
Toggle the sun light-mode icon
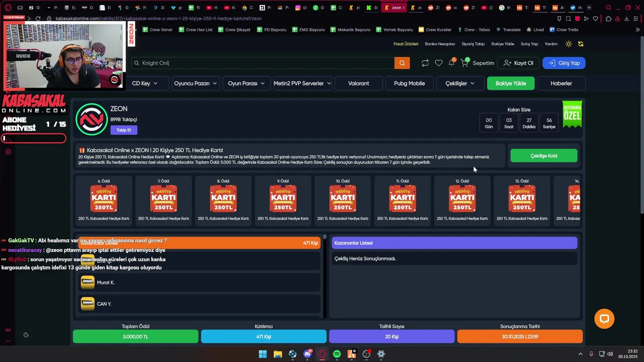click(x=569, y=44)
